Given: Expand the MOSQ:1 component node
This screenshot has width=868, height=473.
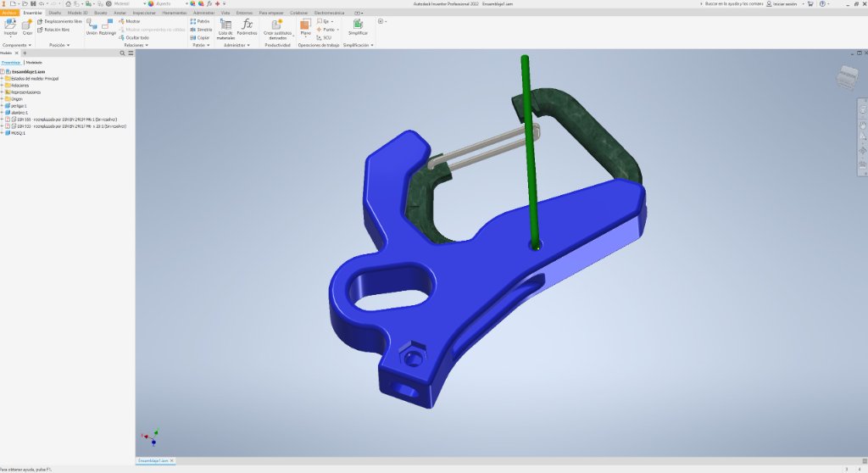Looking at the screenshot, I should coord(3,133).
